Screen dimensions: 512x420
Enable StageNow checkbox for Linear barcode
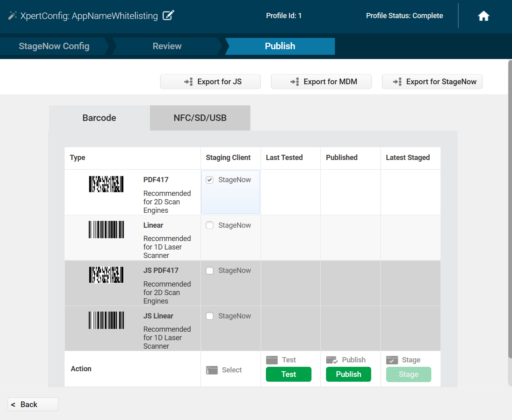tap(210, 225)
